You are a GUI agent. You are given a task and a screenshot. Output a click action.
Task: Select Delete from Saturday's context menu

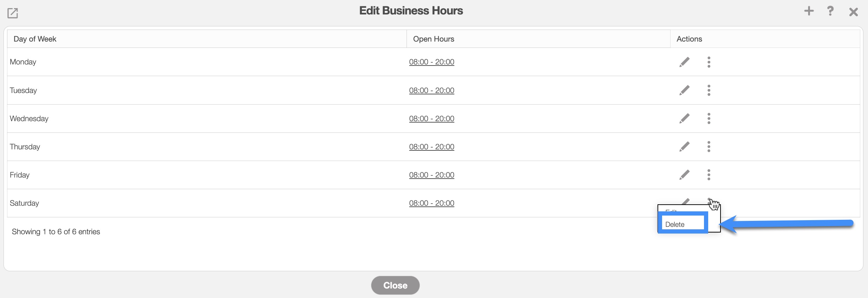click(x=675, y=224)
